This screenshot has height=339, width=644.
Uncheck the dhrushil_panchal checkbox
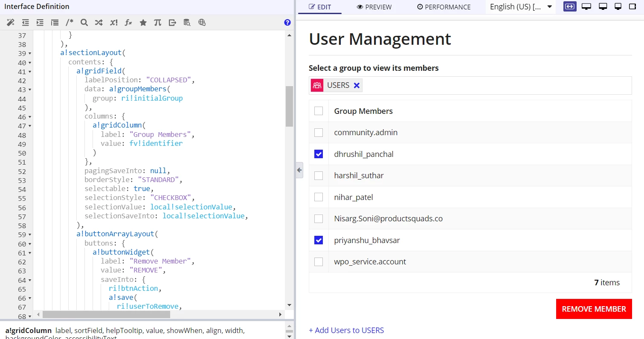tap(319, 154)
